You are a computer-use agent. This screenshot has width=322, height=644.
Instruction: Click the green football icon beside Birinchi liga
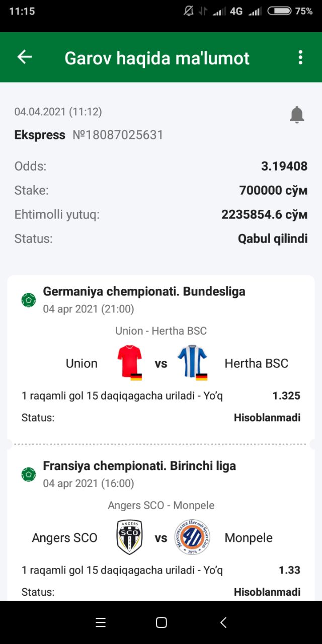click(29, 474)
